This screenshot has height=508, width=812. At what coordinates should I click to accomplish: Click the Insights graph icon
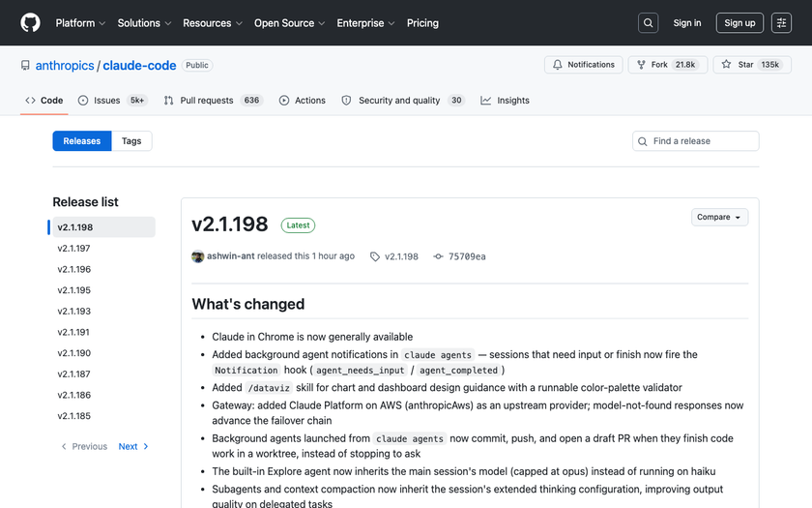tap(485, 101)
